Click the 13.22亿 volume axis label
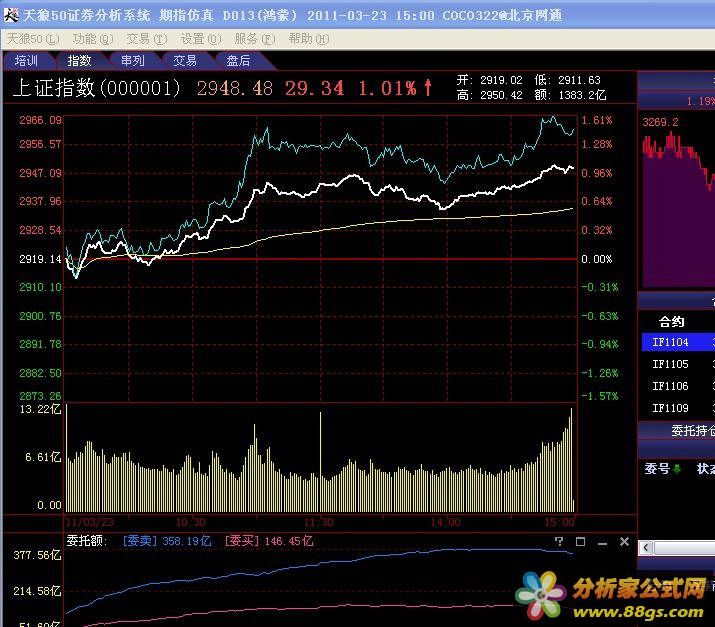The image size is (715, 627). (x=40, y=409)
